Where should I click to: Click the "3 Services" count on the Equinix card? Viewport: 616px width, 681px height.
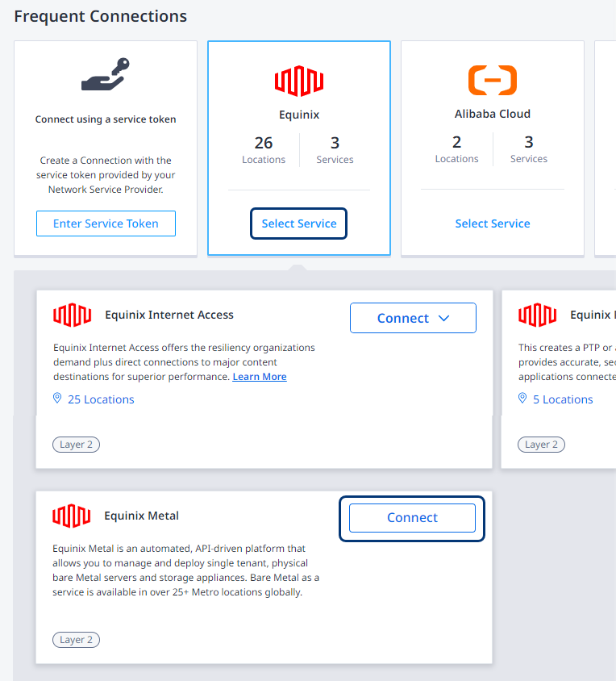click(335, 150)
